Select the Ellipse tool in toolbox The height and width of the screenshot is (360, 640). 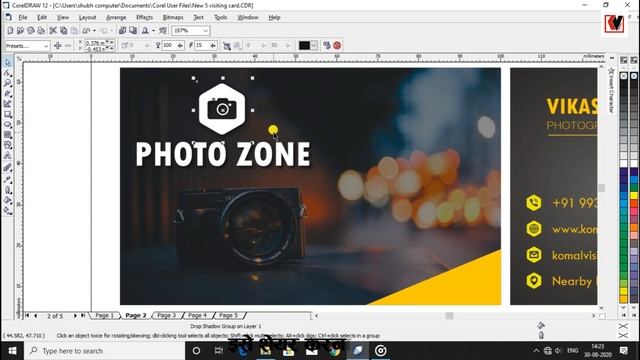(x=7, y=124)
